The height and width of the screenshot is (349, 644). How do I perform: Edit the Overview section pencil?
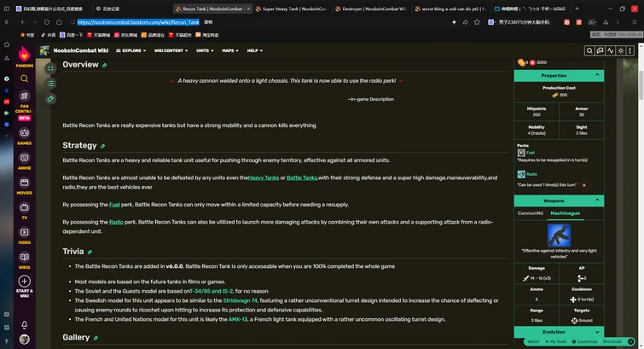pyautogui.click(x=104, y=66)
